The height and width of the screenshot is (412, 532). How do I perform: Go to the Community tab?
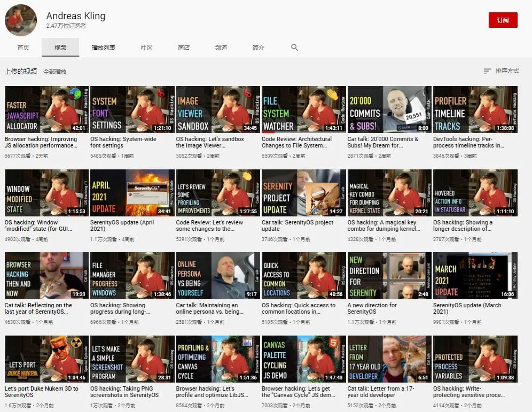point(146,48)
